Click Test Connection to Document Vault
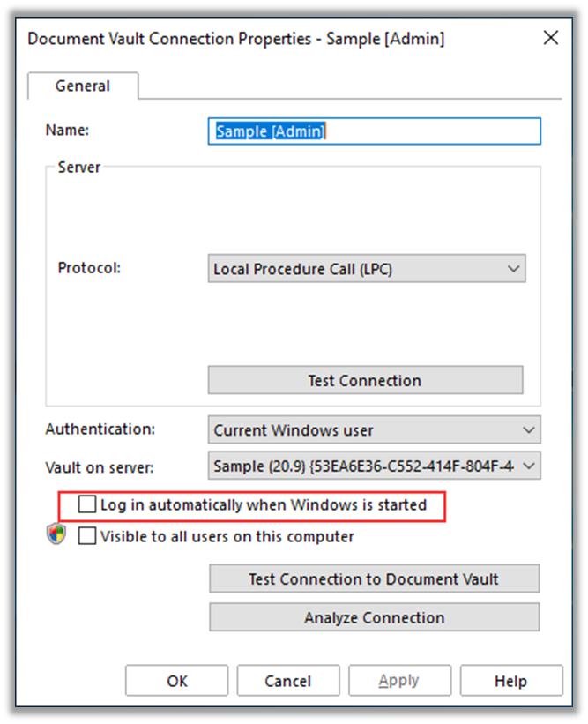Image resolution: width=588 pixels, height=724 pixels. [375, 579]
